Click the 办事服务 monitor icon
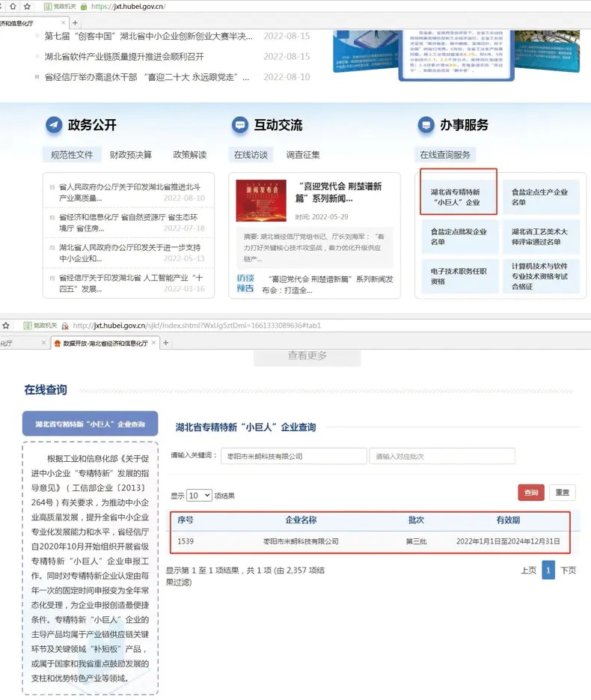Screen dimensions: 591x700 pyautogui.click(x=426, y=124)
